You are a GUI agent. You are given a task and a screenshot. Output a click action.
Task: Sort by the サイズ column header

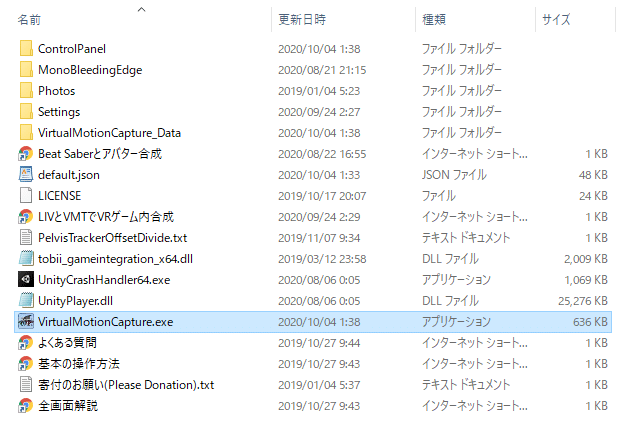(x=556, y=19)
